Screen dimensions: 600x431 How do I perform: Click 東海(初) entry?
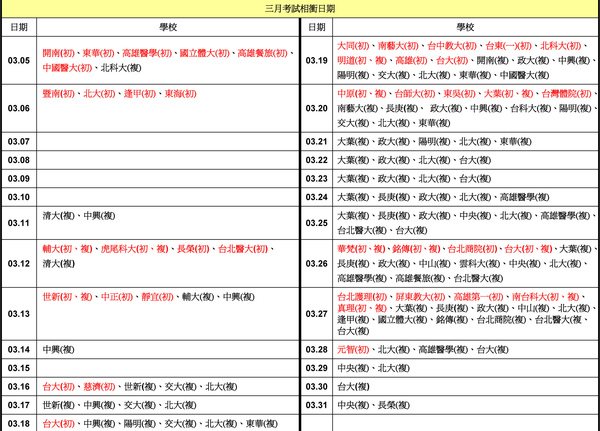tap(180, 94)
